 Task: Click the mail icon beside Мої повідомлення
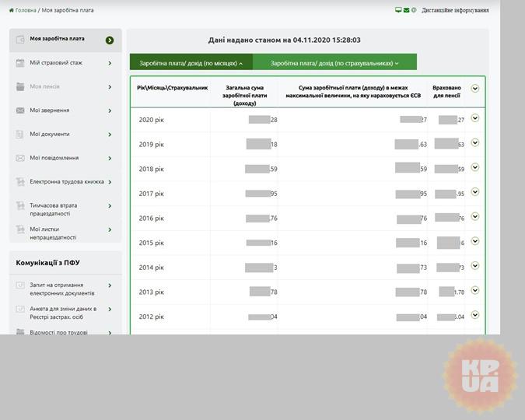pos(21,158)
